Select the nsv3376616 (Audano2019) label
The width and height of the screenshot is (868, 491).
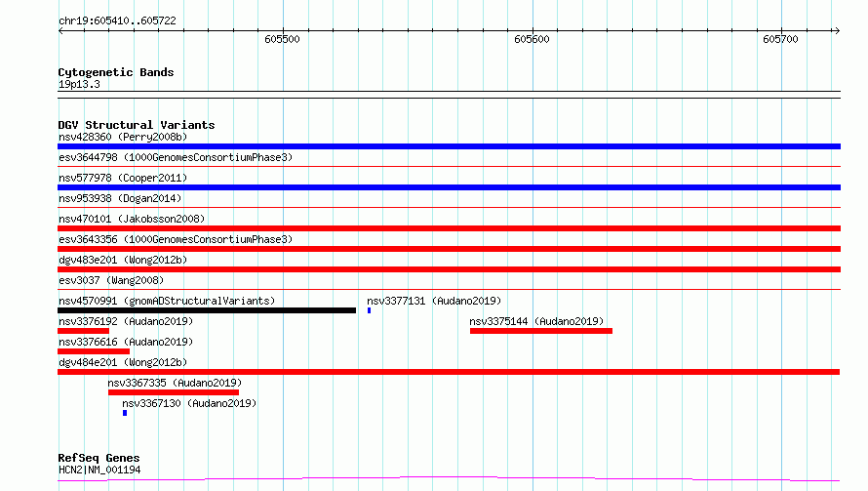pos(126,342)
